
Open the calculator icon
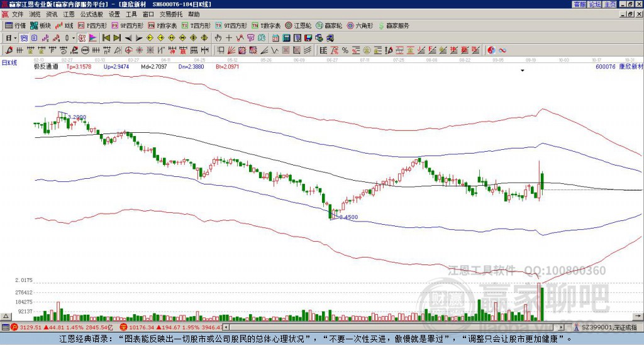(x=286, y=38)
